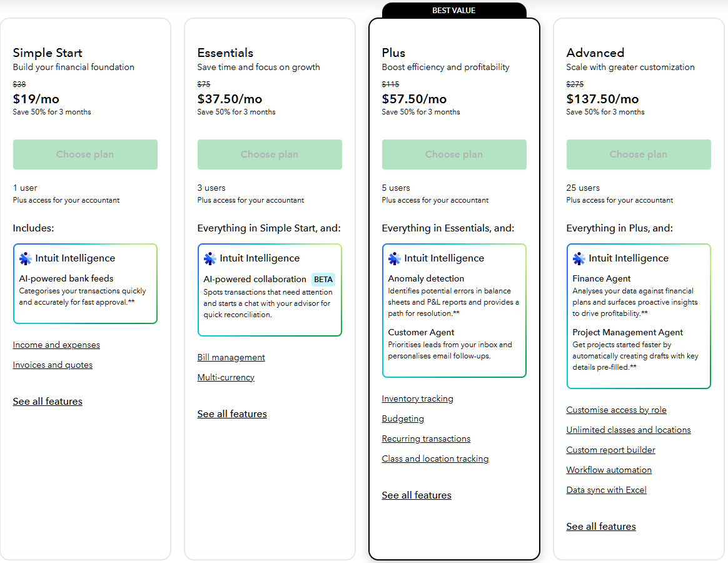Open Multi-currency link
The width and height of the screenshot is (728, 563).
coord(226,377)
